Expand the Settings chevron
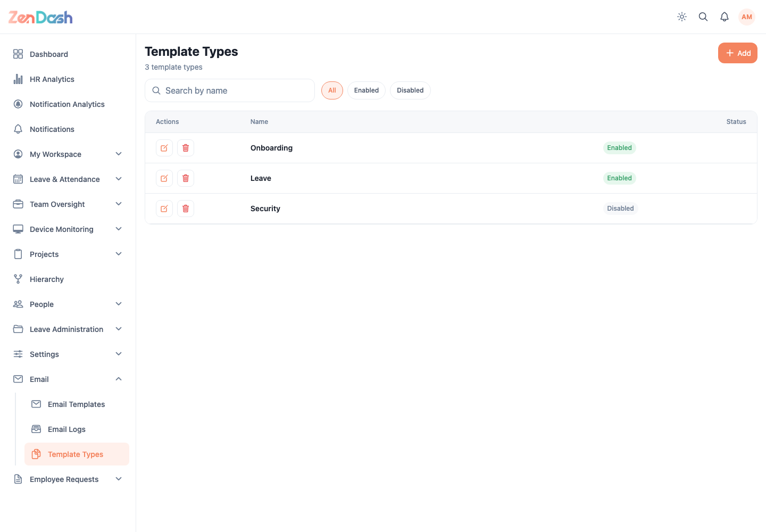Viewport: 766px width, 532px height. tap(119, 354)
